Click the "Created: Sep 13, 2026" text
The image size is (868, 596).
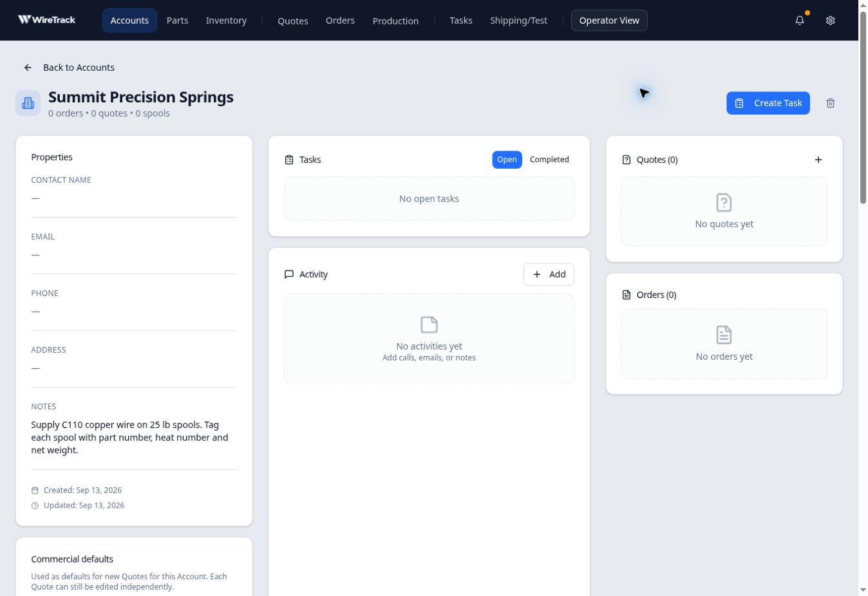(82, 490)
